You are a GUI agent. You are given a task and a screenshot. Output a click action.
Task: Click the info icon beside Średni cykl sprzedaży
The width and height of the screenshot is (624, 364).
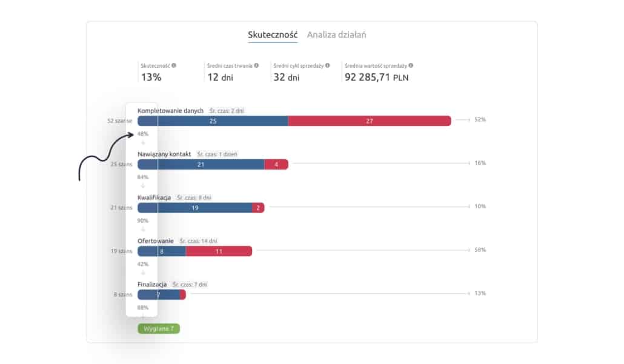(328, 65)
